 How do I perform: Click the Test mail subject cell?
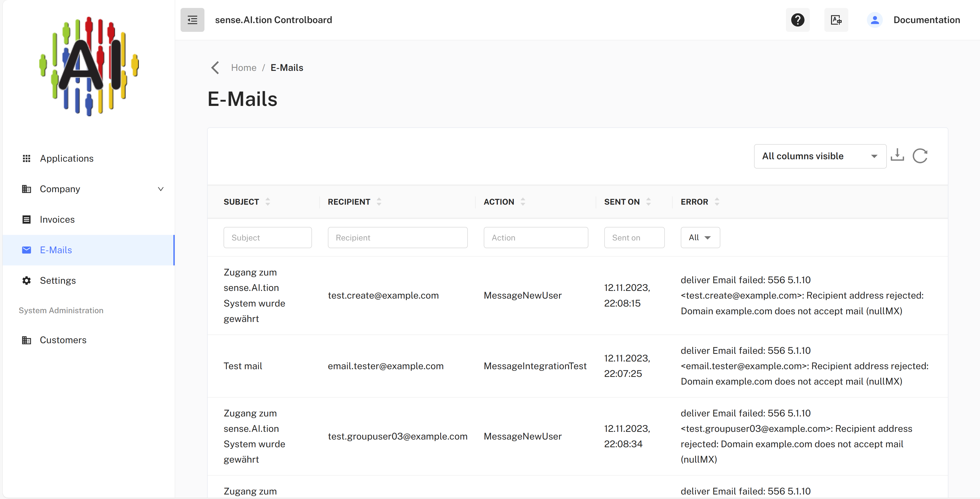pos(243,366)
